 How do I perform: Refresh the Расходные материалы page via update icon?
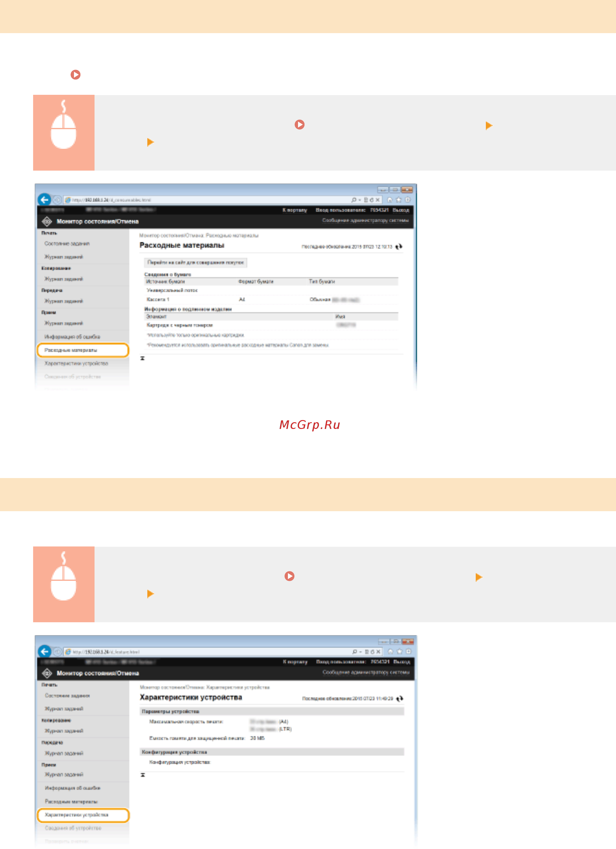point(399,246)
